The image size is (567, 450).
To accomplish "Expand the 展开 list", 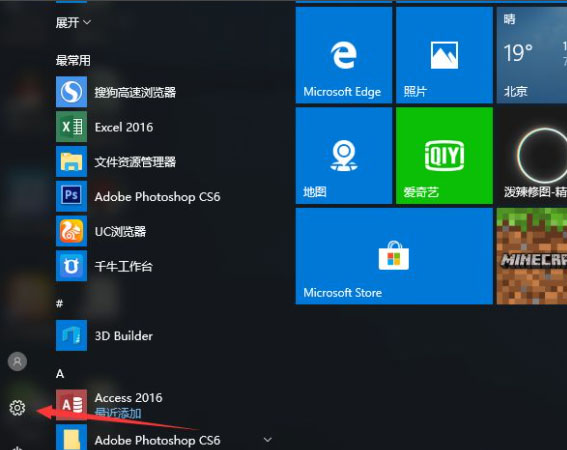I will tap(73, 22).
